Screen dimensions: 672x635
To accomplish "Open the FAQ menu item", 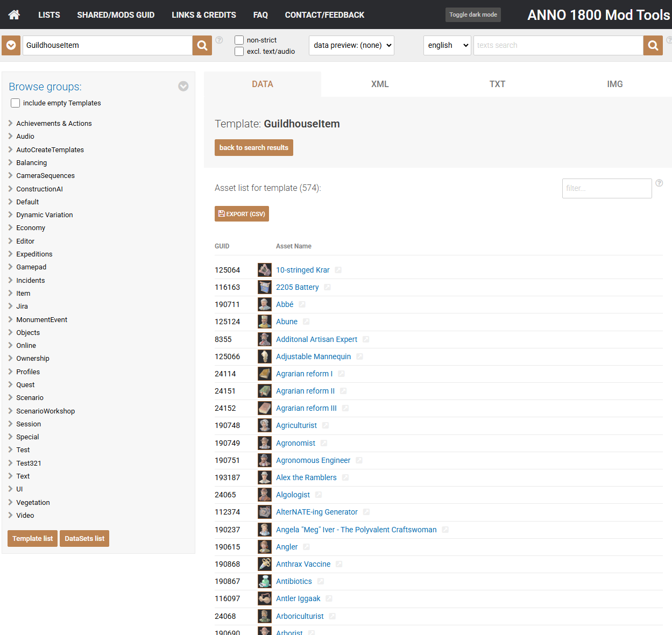I will tap(260, 15).
